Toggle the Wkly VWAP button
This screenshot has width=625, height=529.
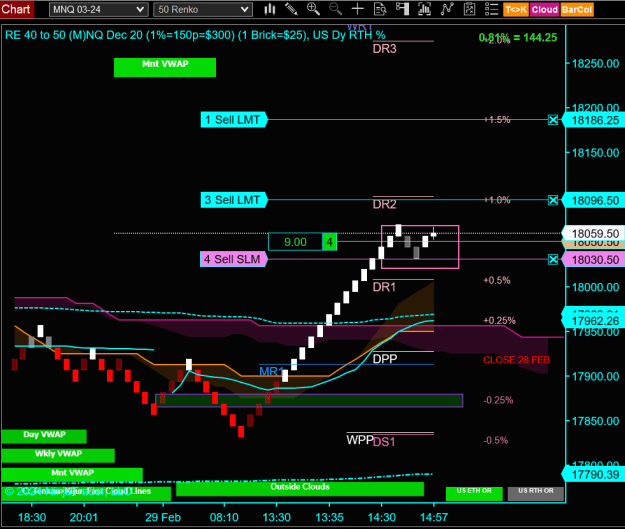(58, 456)
